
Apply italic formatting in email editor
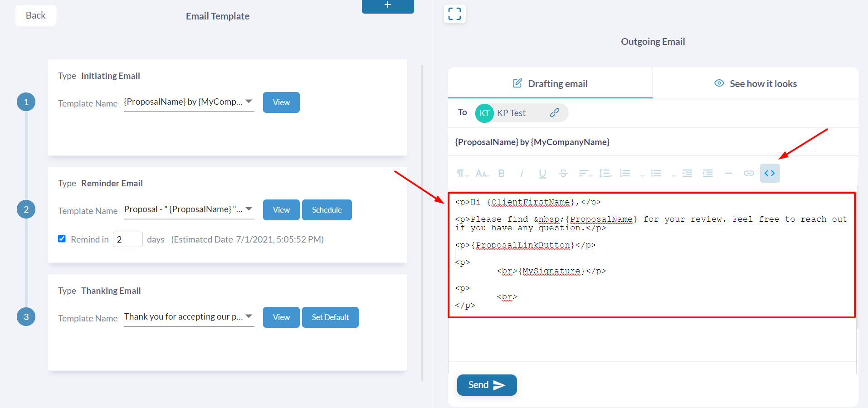click(x=522, y=173)
